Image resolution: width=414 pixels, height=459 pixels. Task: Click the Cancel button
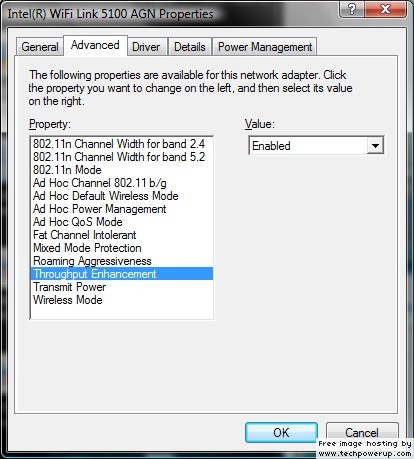pyautogui.click(x=362, y=432)
